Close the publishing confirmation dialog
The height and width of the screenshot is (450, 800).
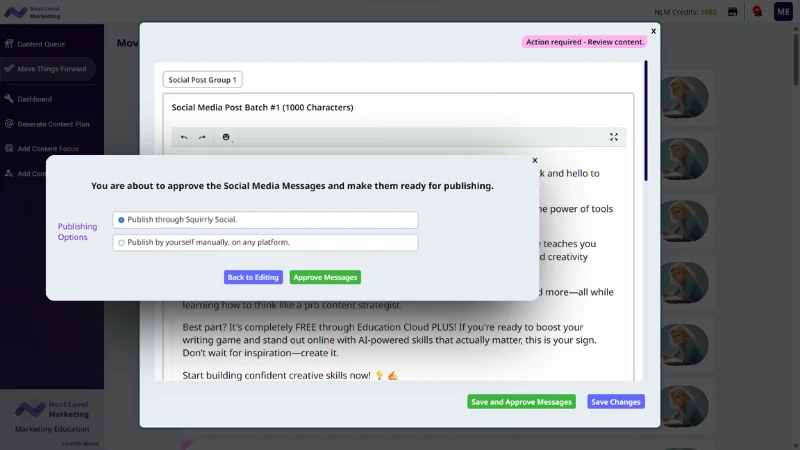coord(534,160)
